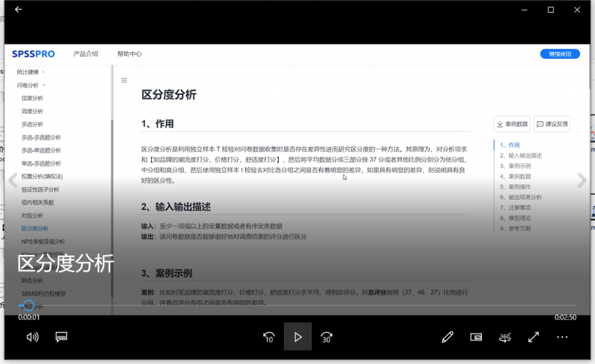Enter full screen mode
Viewport: 595px width, 364px height.
click(533, 337)
